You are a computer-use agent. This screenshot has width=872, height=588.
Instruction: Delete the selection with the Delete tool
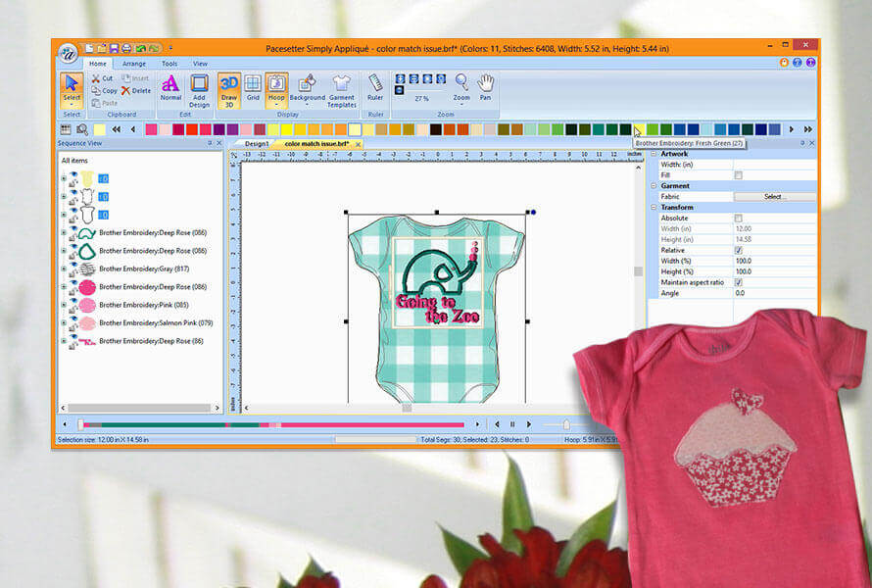tap(136, 90)
